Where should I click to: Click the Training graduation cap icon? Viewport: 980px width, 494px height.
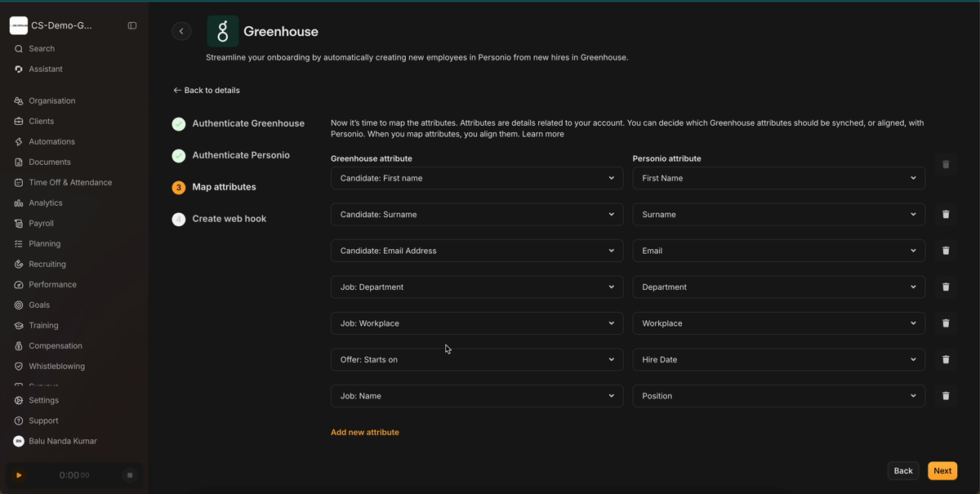[19, 326]
